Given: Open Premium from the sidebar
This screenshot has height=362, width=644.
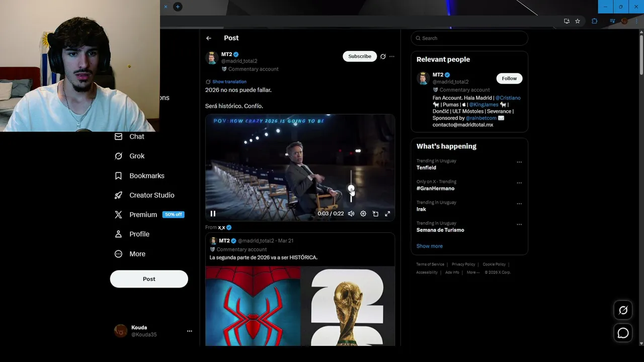Looking at the screenshot, I should pyautogui.click(x=149, y=215).
